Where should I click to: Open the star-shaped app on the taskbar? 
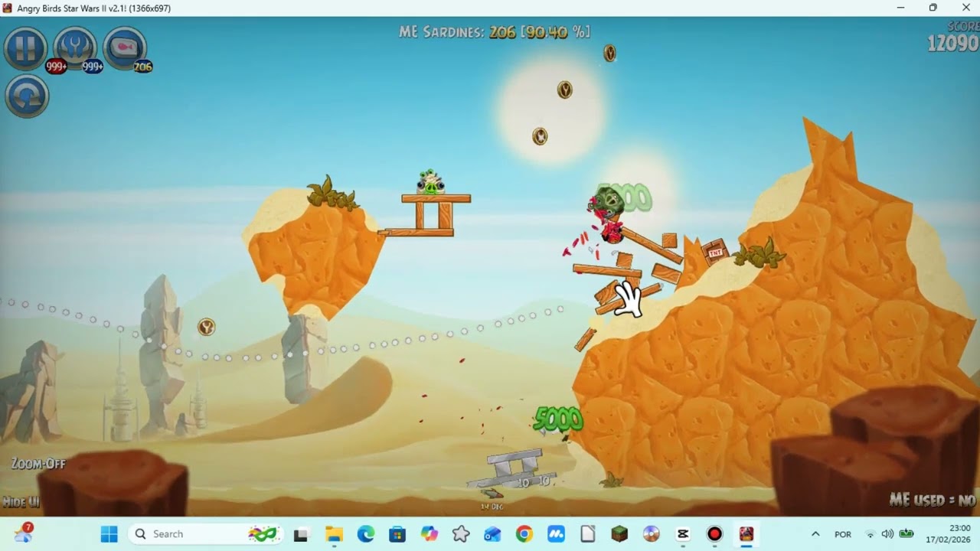[x=460, y=534]
